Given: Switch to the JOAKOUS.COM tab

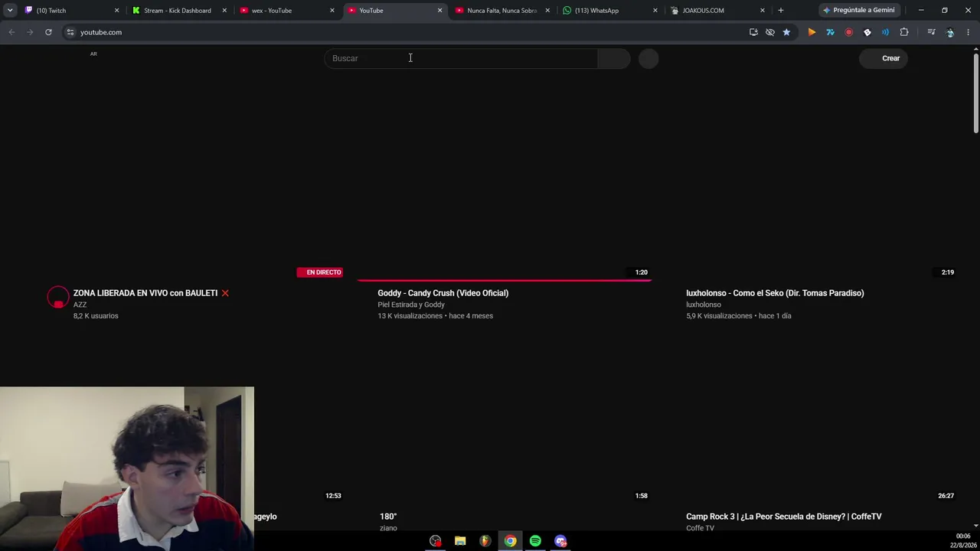Looking at the screenshot, I should (717, 11).
